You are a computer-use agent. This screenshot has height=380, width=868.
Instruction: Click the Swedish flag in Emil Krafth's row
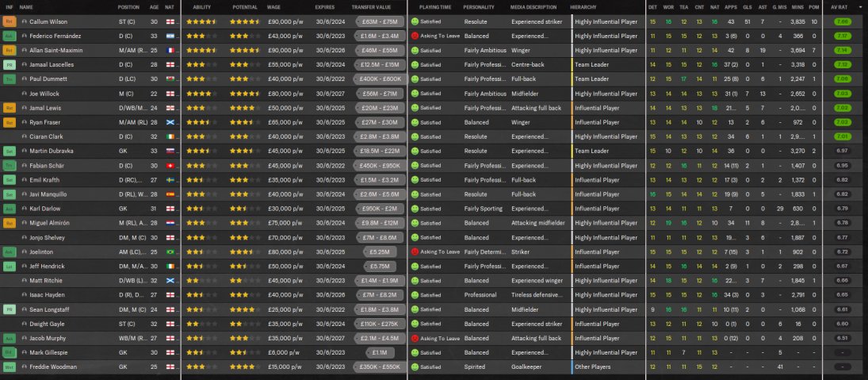169,180
